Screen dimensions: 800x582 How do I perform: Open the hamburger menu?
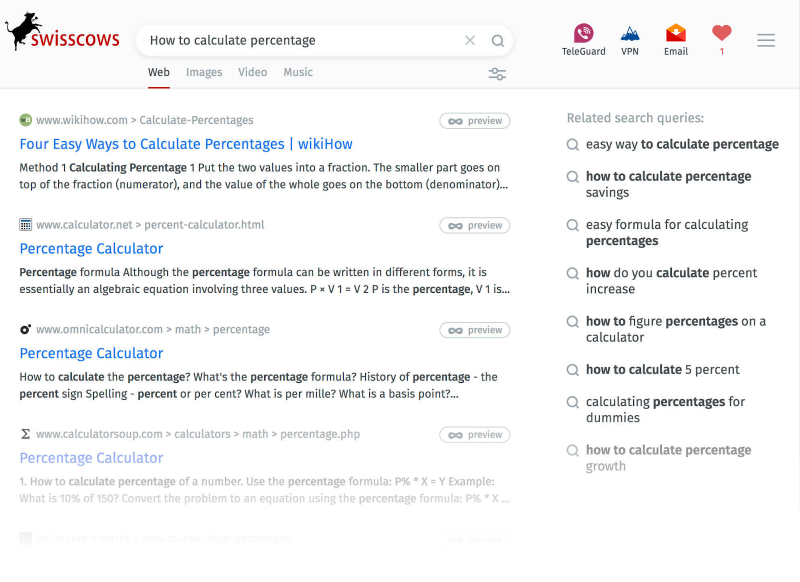[766, 40]
